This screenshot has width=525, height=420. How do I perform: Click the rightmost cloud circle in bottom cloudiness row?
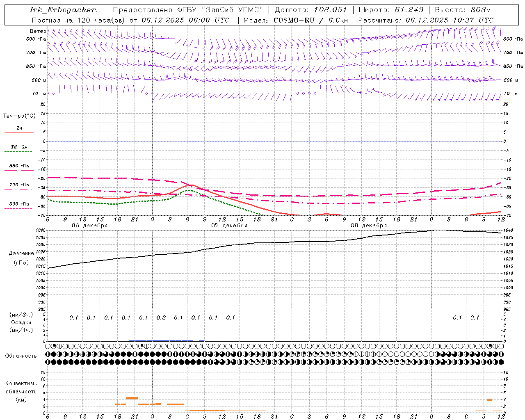[501, 362]
